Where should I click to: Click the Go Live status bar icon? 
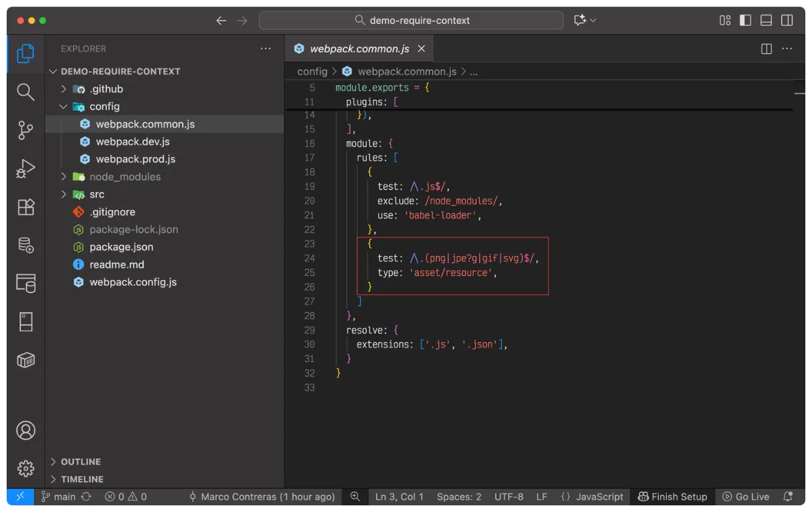pos(745,496)
